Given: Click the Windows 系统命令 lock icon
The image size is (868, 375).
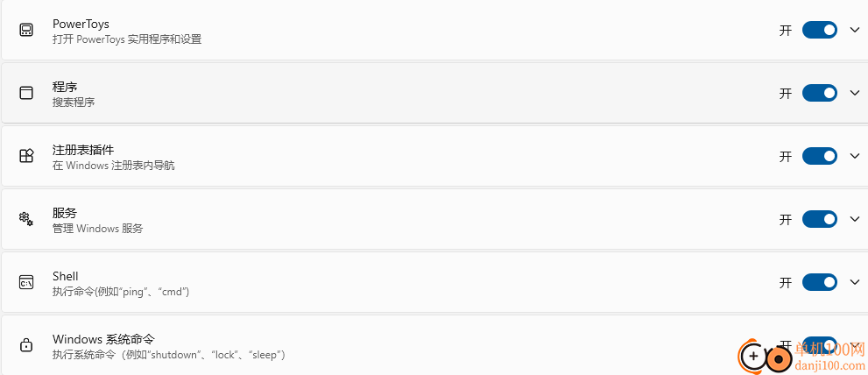Looking at the screenshot, I should point(26,345).
